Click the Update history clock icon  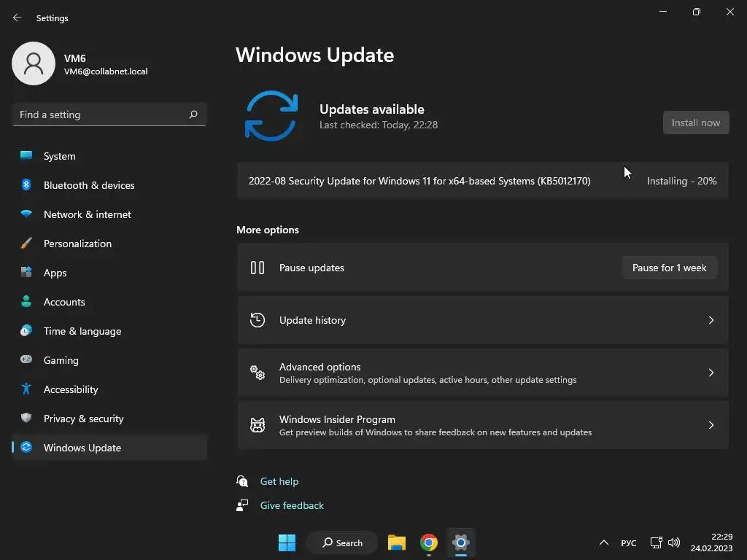tap(258, 320)
